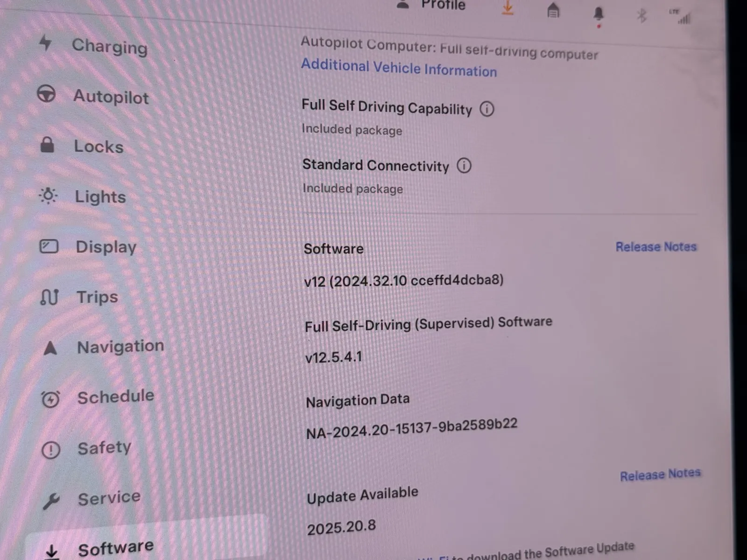Open info for Full Self Driving Capability

(487, 109)
